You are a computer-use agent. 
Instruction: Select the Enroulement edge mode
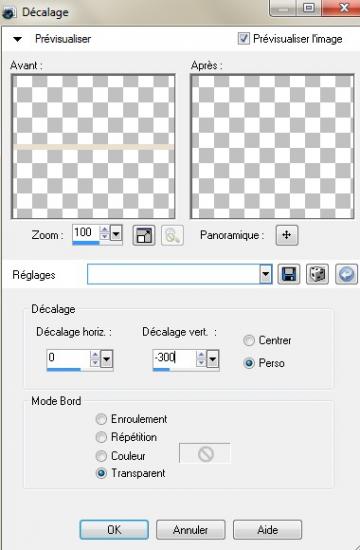(101, 419)
